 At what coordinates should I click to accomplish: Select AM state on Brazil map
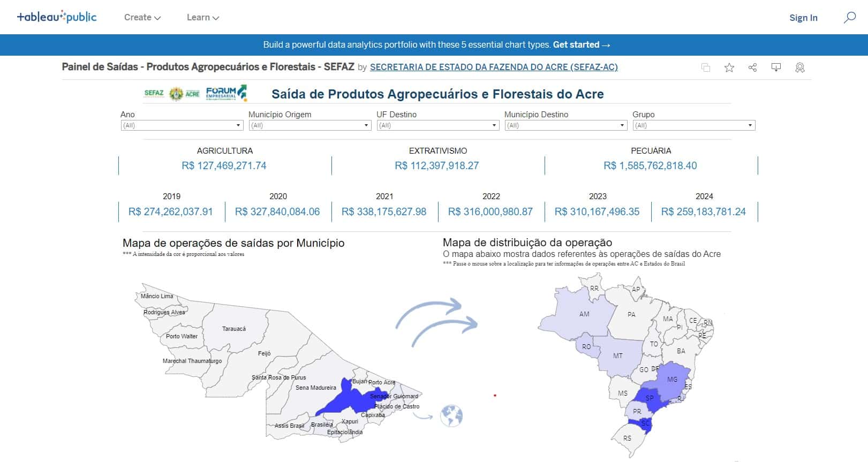point(584,314)
